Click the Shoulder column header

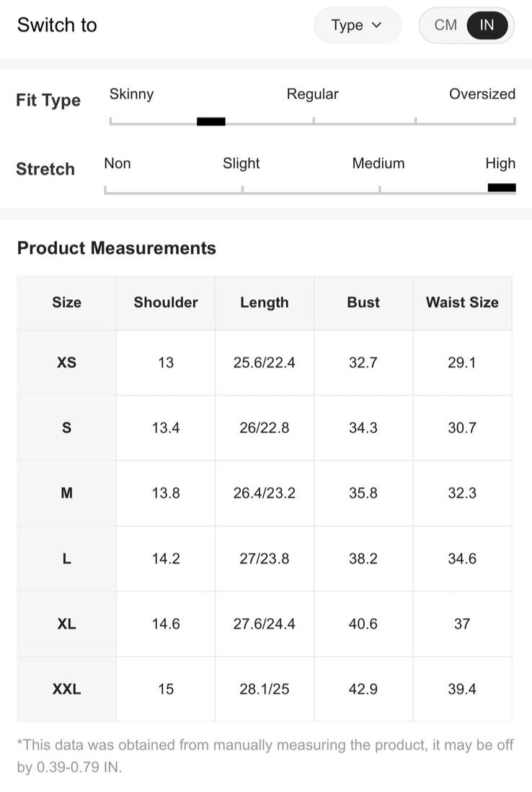pos(166,302)
